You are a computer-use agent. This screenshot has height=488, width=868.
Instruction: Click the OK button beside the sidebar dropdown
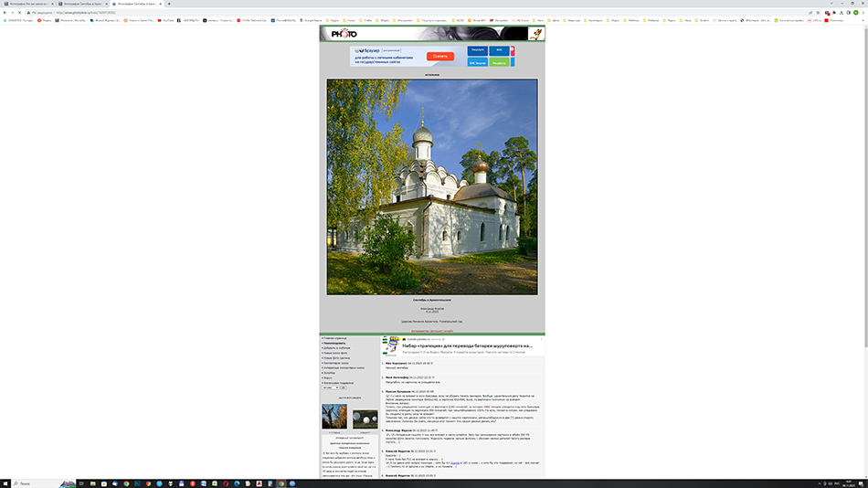point(344,387)
